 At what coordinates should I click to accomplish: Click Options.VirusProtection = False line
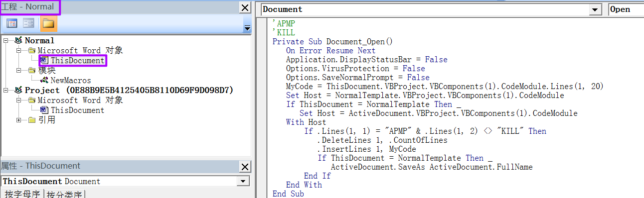point(355,69)
